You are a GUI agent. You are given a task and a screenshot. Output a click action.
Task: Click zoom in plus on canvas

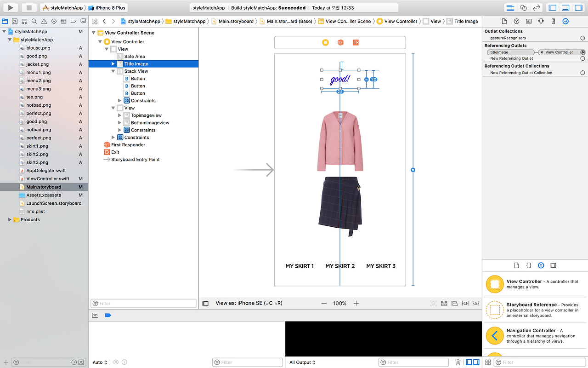356,304
